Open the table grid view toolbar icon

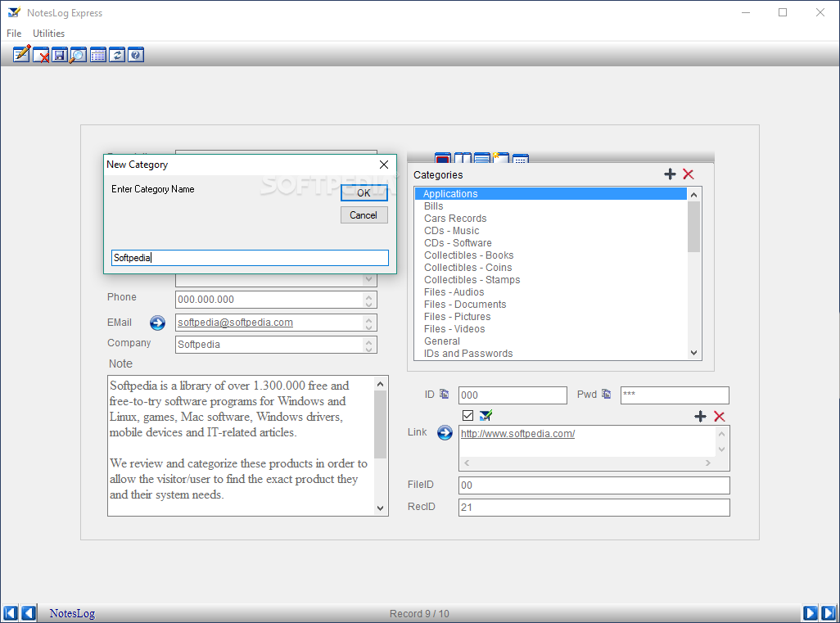98,55
